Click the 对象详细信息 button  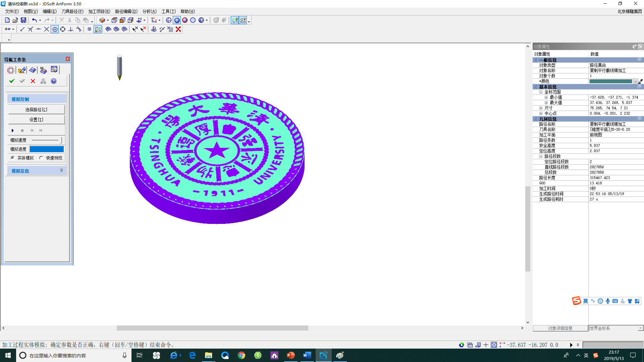(560, 328)
